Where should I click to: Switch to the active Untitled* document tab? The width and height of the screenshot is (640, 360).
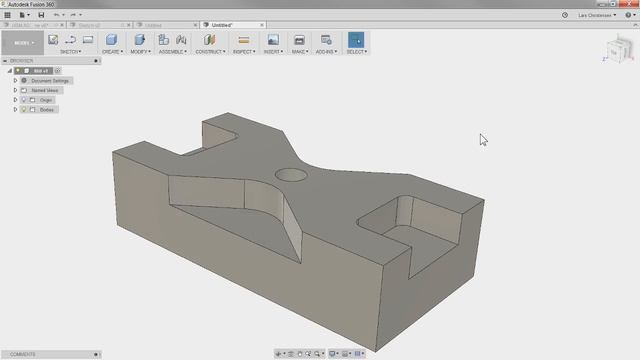[x=233, y=25]
